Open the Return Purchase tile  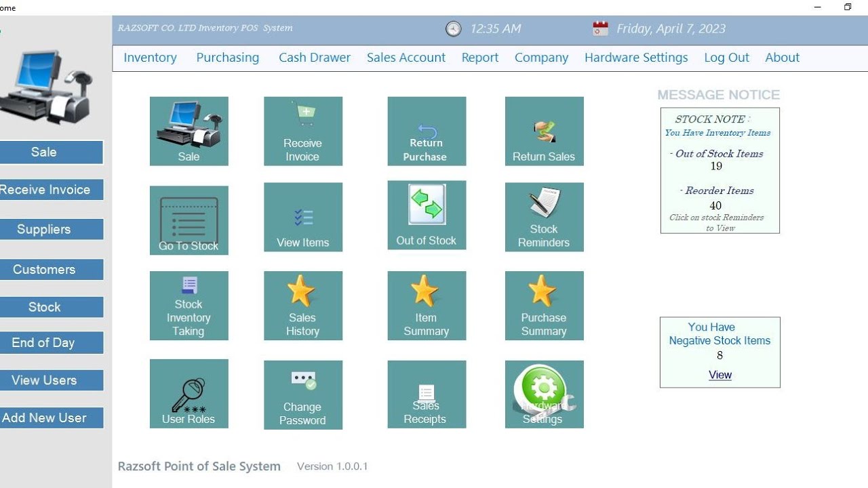(x=427, y=131)
